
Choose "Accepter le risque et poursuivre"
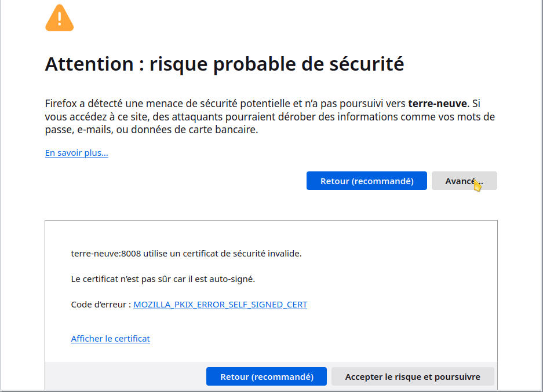pos(413,376)
